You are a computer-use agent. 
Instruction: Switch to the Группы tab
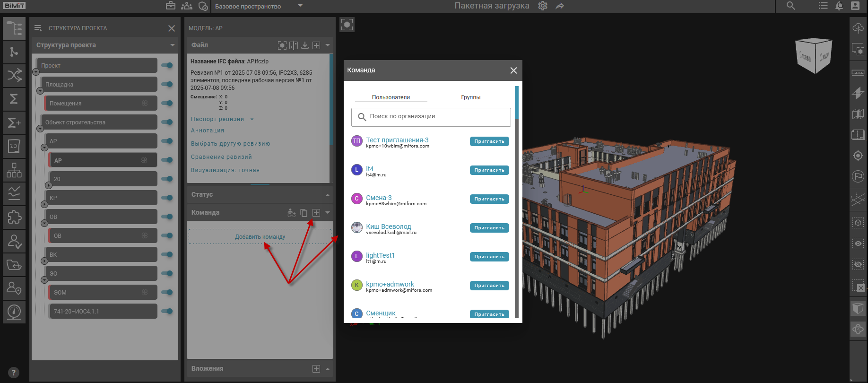(x=470, y=97)
